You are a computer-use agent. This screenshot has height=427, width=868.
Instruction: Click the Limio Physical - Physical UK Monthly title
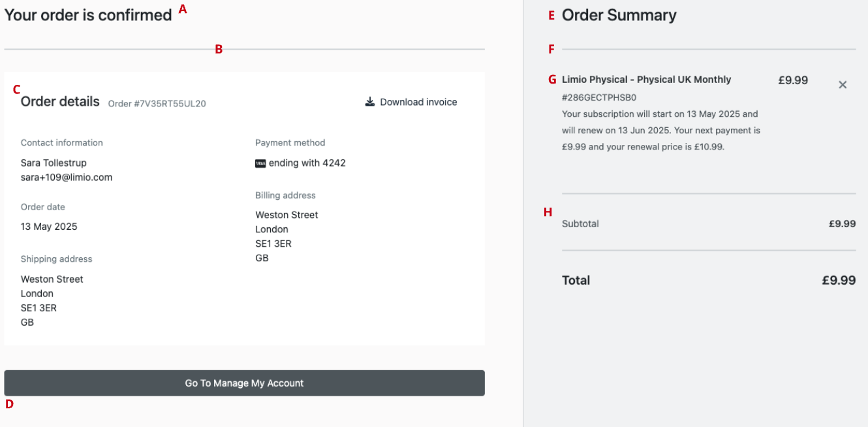(646, 80)
